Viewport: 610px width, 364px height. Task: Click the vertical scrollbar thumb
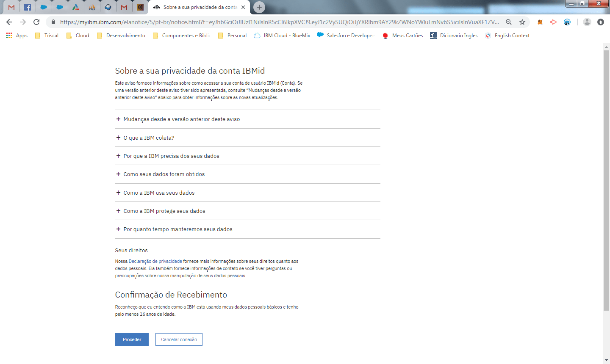606,181
